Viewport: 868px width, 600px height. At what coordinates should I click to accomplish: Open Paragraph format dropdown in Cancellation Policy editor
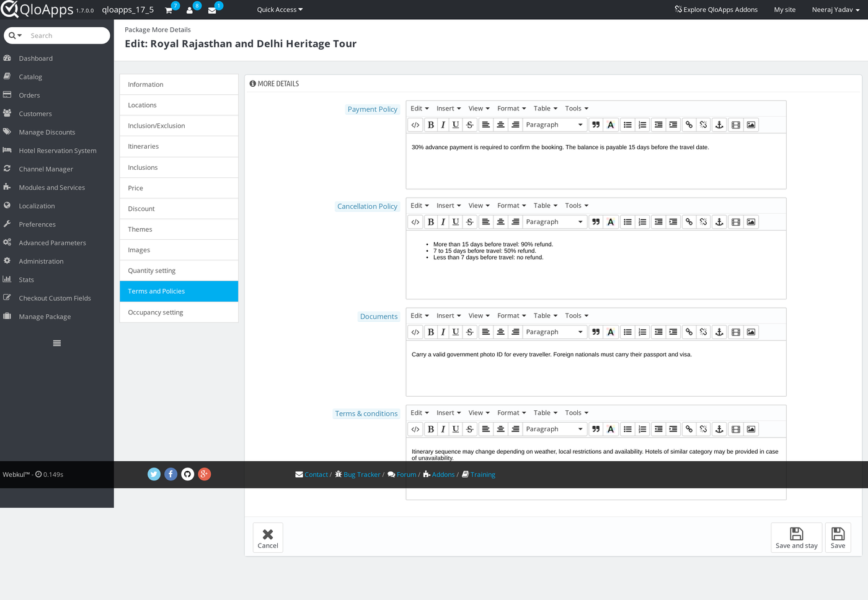(x=554, y=222)
